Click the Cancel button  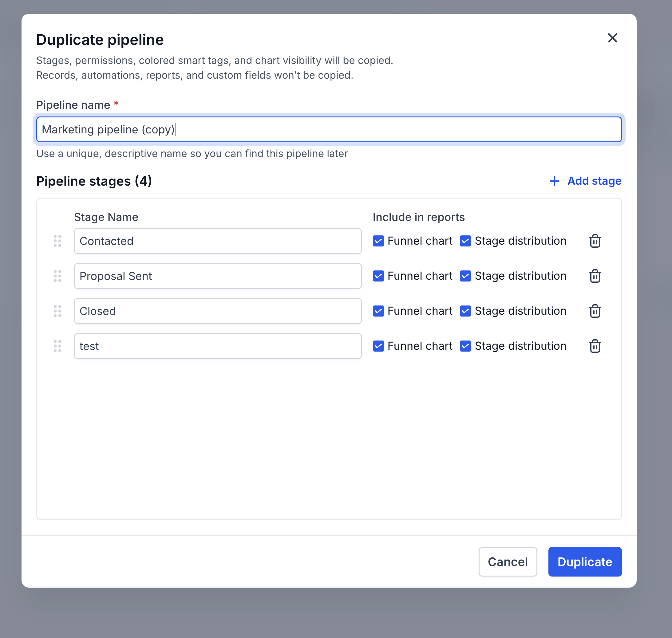508,562
